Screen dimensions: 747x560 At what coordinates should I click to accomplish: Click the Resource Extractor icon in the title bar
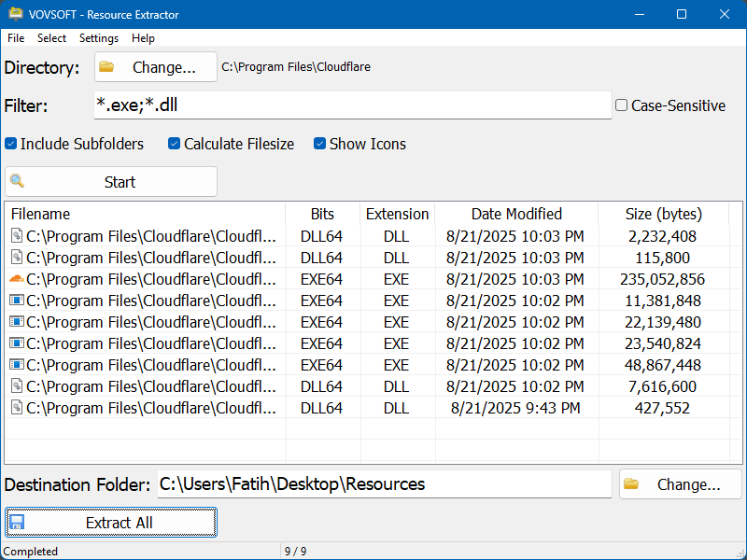pyautogui.click(x=15, y=14)
